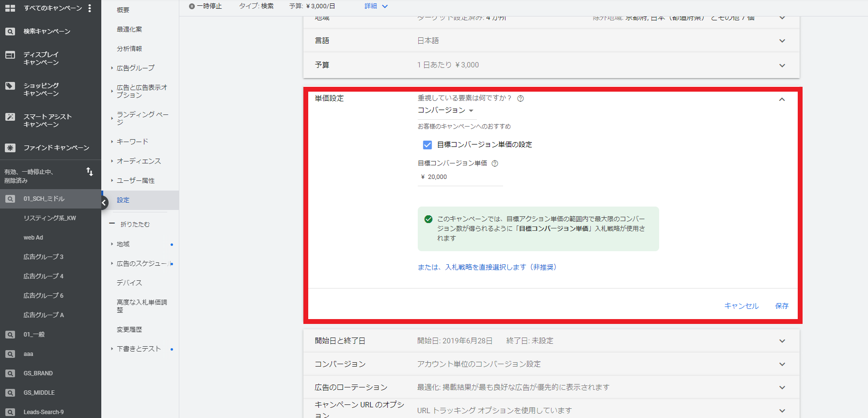Click the 有効、一時停止中、削除済み filter text
Image resolution: width=868 pixels, height=418 pixels.
29,177
